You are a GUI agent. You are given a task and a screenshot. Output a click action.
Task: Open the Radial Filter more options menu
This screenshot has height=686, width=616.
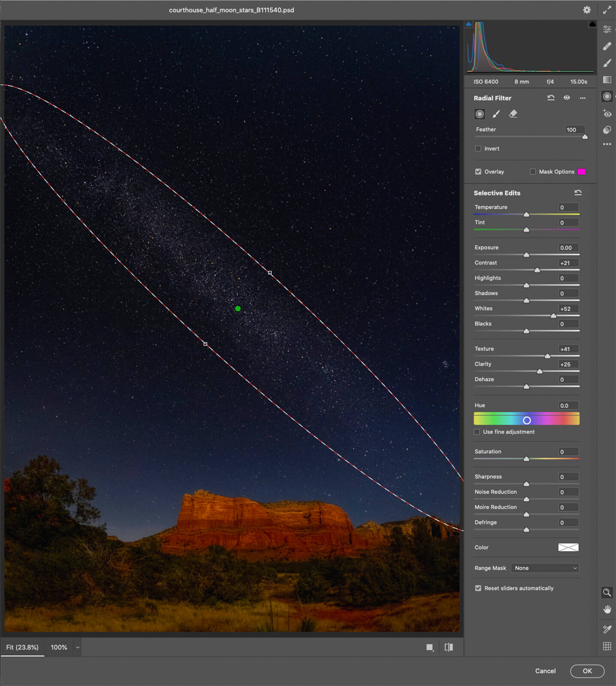[583, 98]
